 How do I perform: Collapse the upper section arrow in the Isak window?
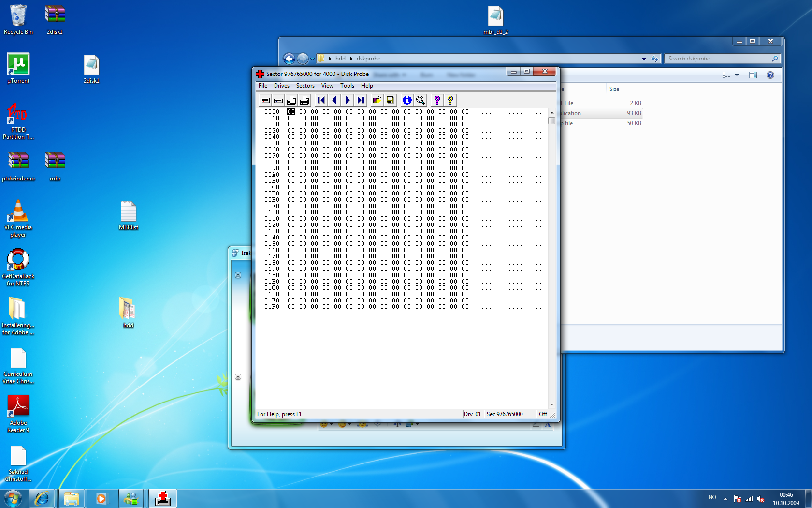tap(238, 275)
